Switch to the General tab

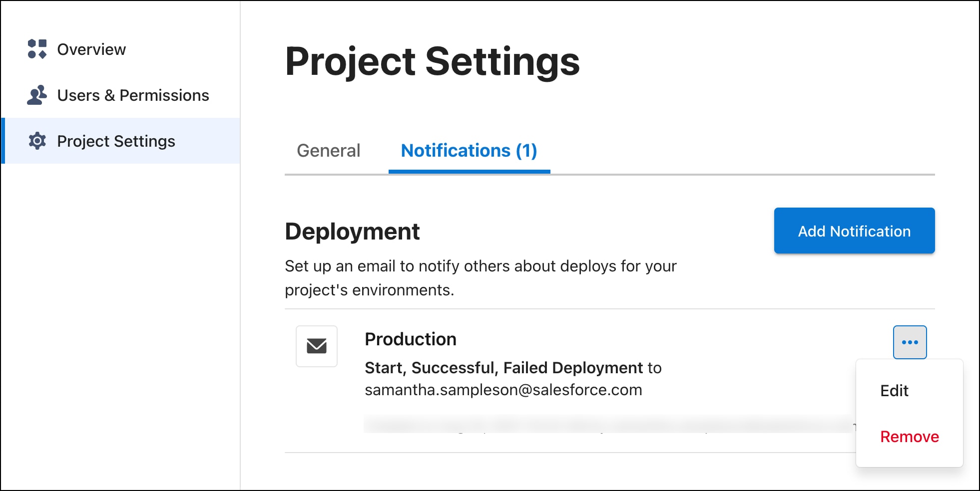328,151
